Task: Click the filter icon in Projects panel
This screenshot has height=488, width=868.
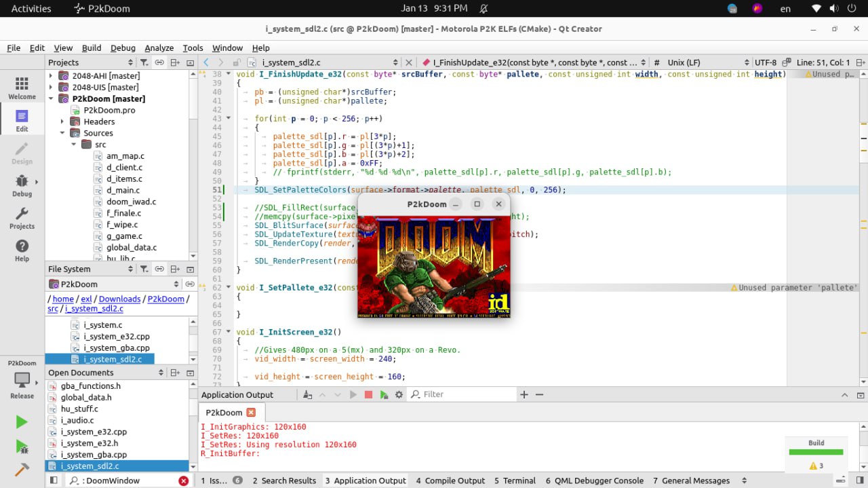Action: coord(144,62)
